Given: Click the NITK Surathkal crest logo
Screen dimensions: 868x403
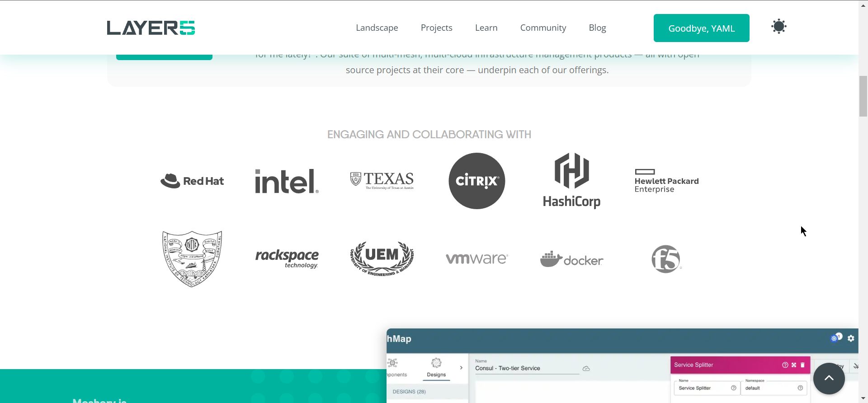Looking at the screenshot, I should tap(192, 259).
